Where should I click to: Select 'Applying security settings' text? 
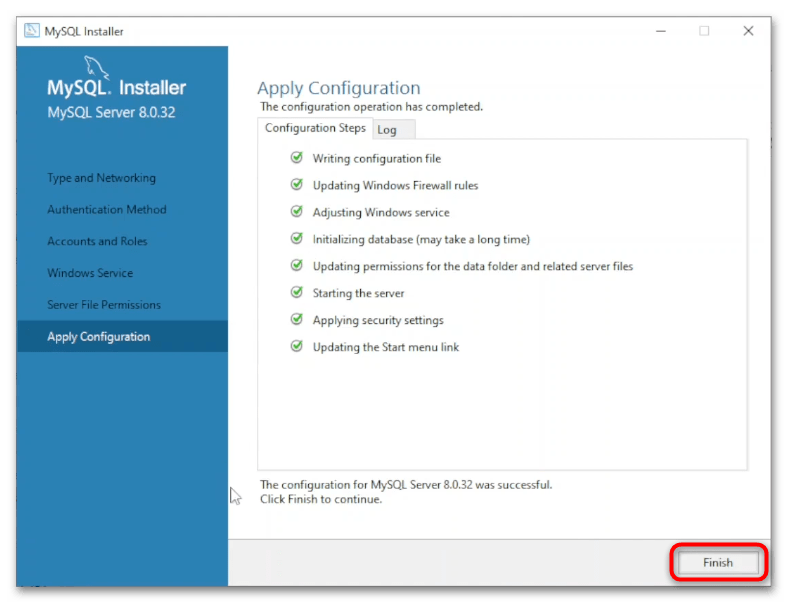coord(378,321)
